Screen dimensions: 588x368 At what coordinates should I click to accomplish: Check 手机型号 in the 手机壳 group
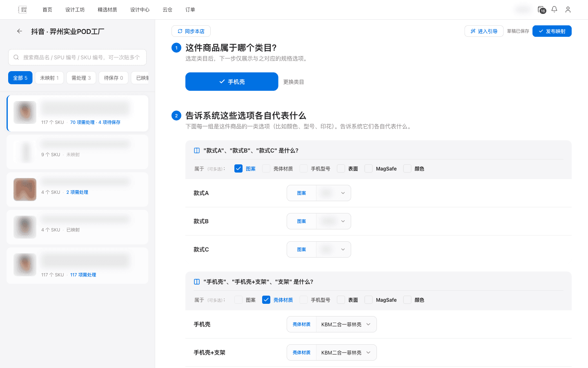pyautogui.click(x=304, y=300)
